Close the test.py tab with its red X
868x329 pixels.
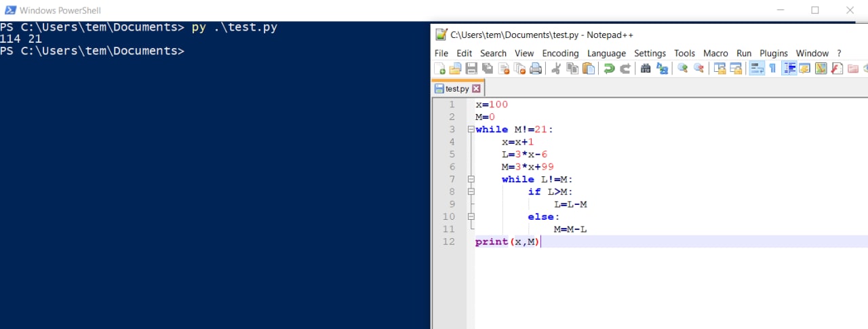click(x=476, y=88)
